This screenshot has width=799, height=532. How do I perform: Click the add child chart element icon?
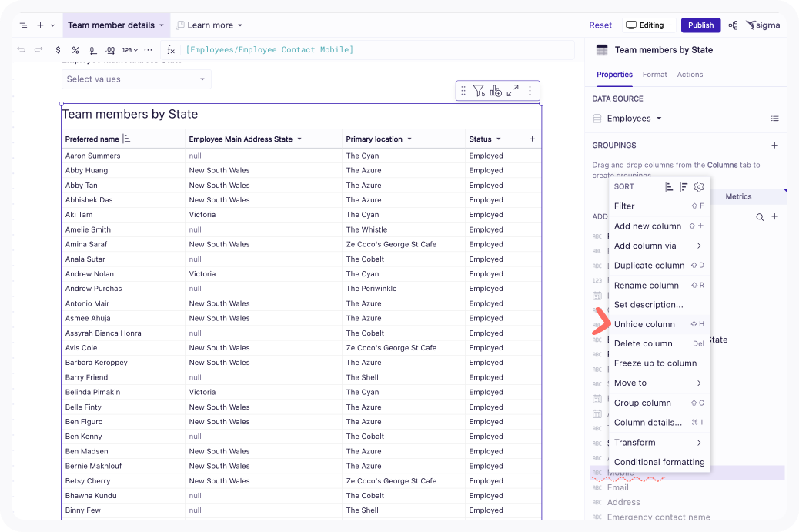(496, 91)
